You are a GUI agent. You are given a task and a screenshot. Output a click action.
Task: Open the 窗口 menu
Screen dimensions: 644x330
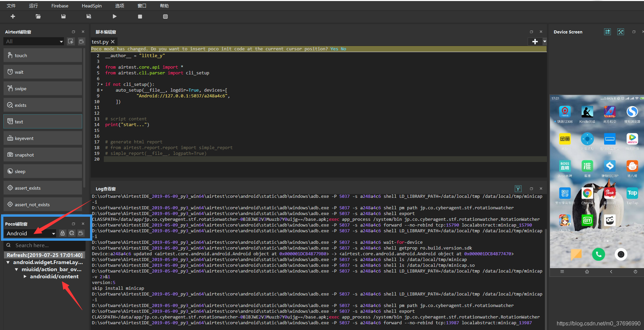pyautogui.click(x=142, y=6)
